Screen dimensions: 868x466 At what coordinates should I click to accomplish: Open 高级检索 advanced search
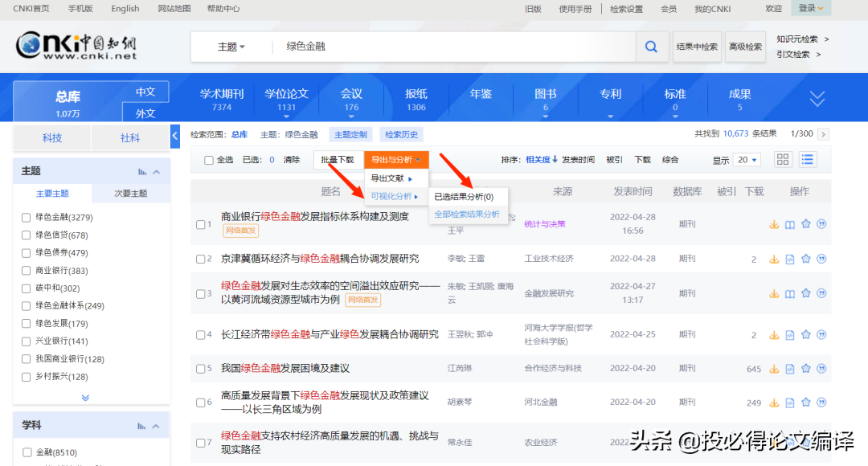tap(745, 47)
